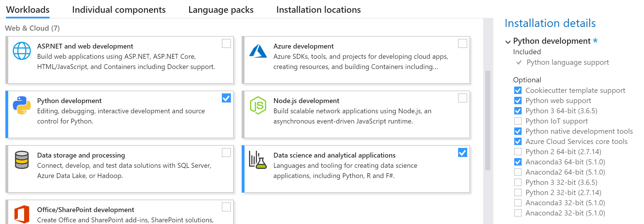644x224 pixels.
Task: Click the blue asterisk beside Python development
Action: (595, 41)
